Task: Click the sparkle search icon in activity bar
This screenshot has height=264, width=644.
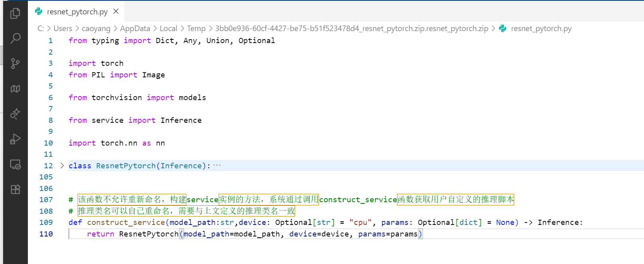Action: (x=15, y=114)
